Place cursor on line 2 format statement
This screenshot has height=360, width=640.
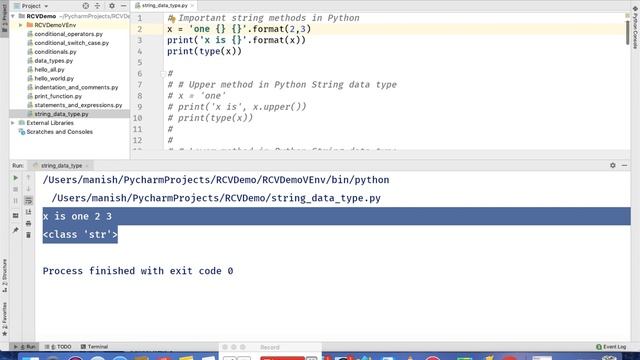239,29
